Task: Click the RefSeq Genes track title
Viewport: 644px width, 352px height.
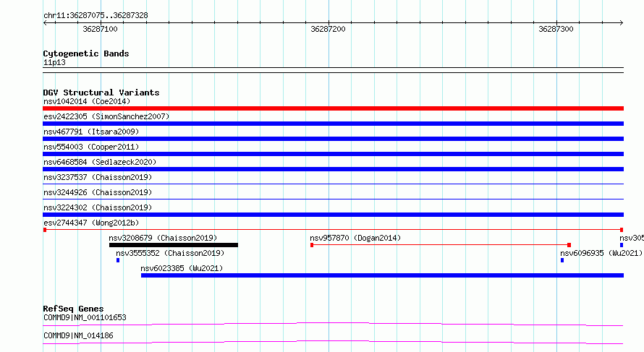Action: coord(73,309)
